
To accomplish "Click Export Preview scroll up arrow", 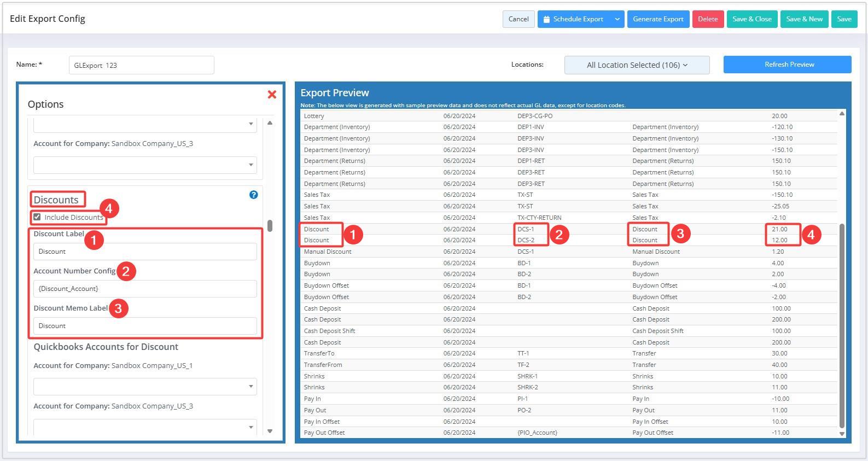I will [842, 113].
